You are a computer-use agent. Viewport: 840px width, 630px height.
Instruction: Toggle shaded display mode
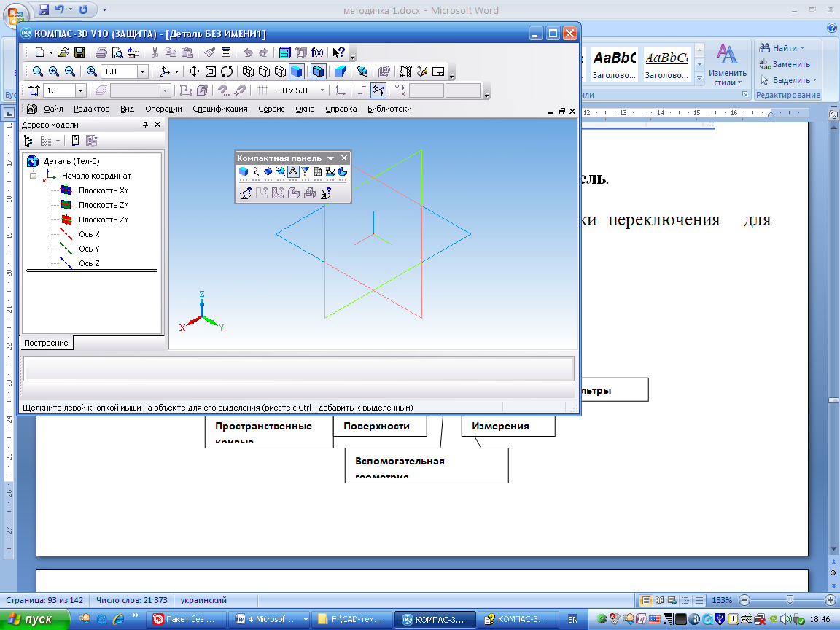(x=297, y=71)
